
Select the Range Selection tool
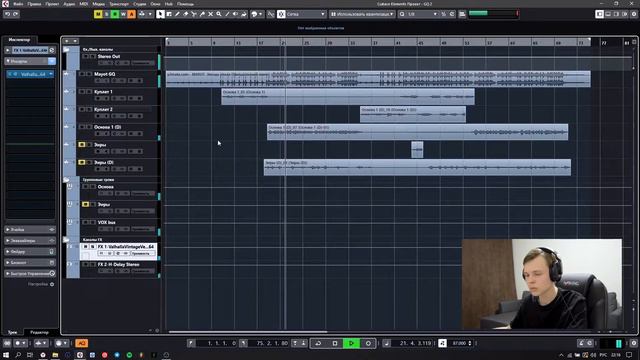pyautogui.click(x=169, y=14)
